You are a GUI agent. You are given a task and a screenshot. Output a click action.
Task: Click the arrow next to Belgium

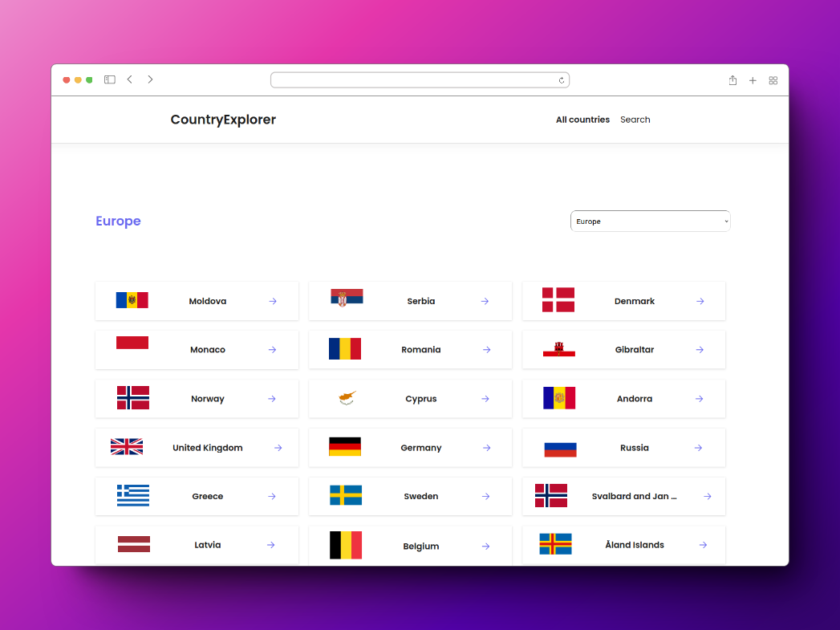(486, 547)
